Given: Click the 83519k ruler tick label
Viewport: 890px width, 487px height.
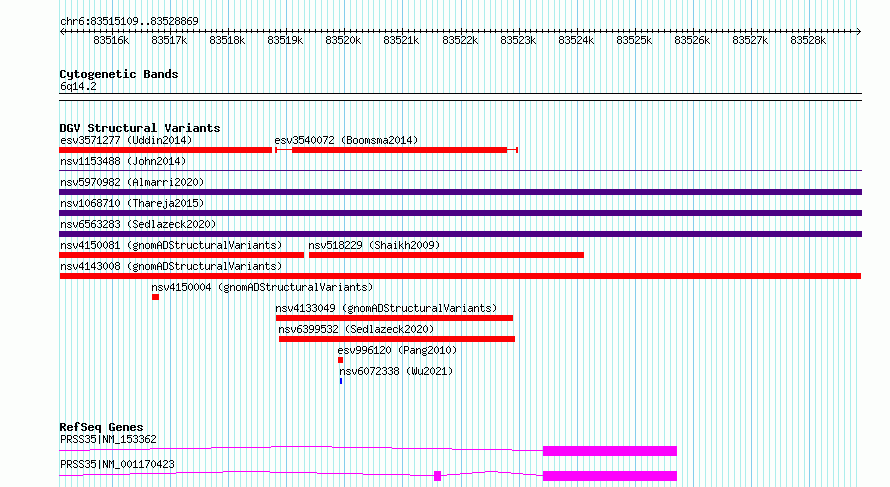Looking at the screenshot, I should (x=285, y=40).
